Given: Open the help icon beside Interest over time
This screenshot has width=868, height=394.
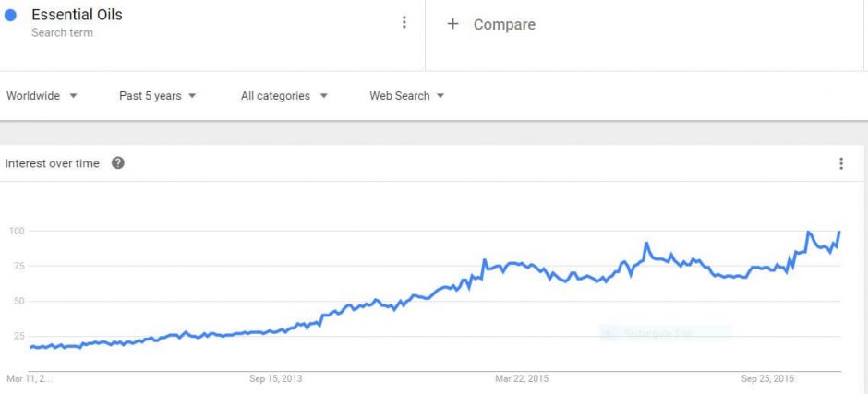Looking at the screenshot, I should coord(118,163).
